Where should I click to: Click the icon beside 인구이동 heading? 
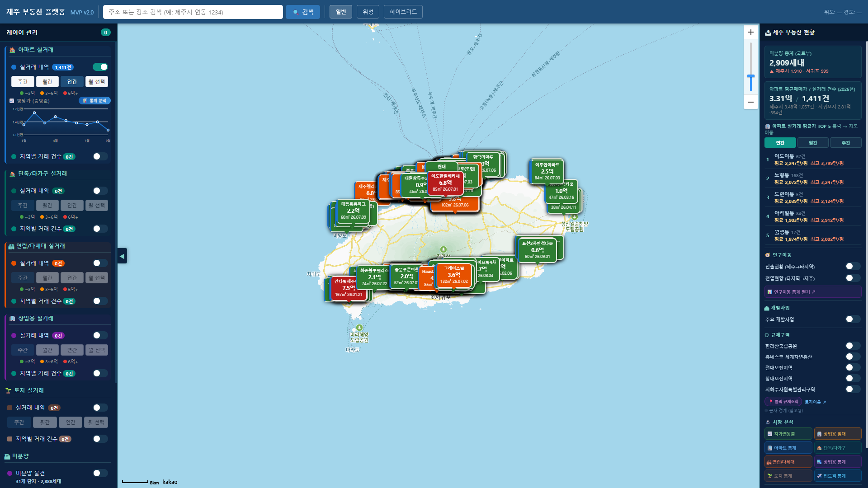[x=768, y=255]
